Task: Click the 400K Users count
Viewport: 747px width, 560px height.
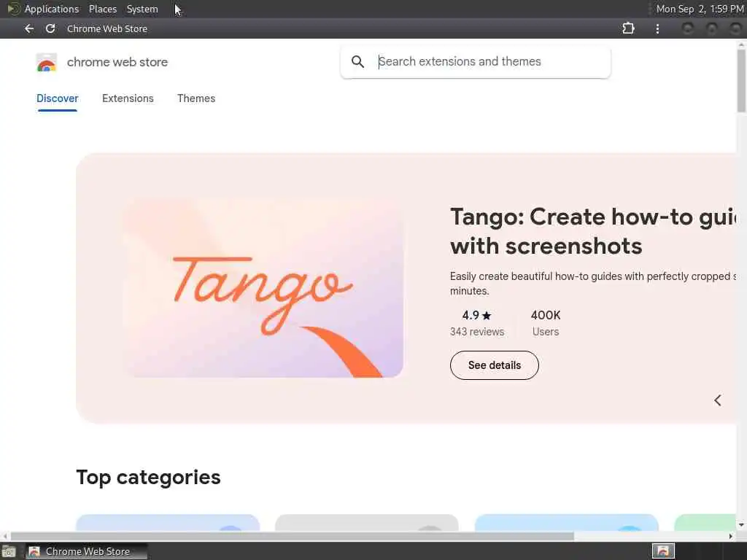Action: pyautogui.click(x=546, y=323)
